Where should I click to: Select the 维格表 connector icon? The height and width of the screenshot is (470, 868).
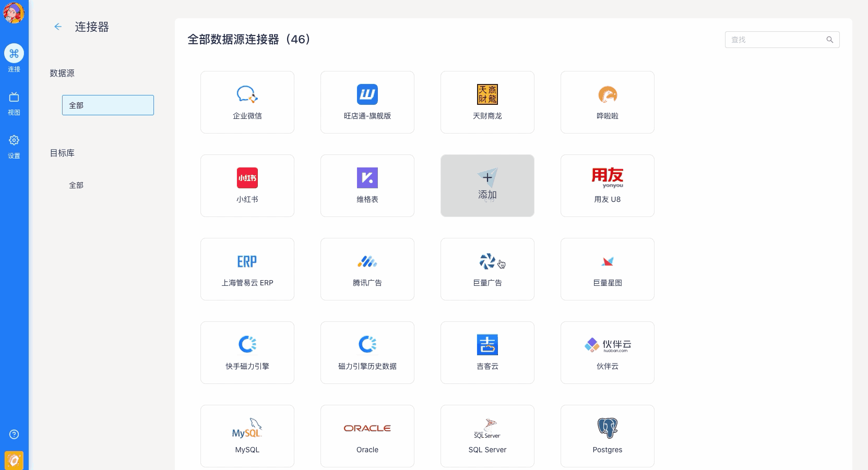pyautogui.click(x=367, y=178)
